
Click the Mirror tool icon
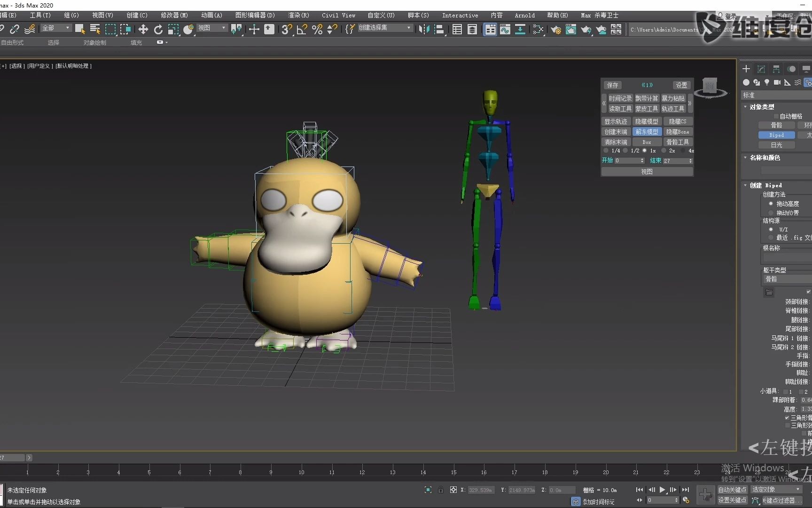click(x=424, y=29)
